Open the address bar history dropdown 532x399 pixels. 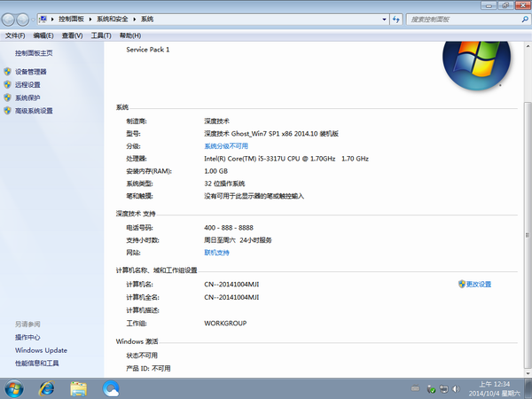click(x=384, y=20)
